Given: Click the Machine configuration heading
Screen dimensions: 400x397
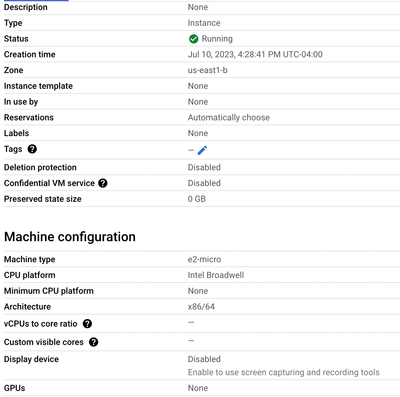Looking at the screenshot, I should 70,237.
